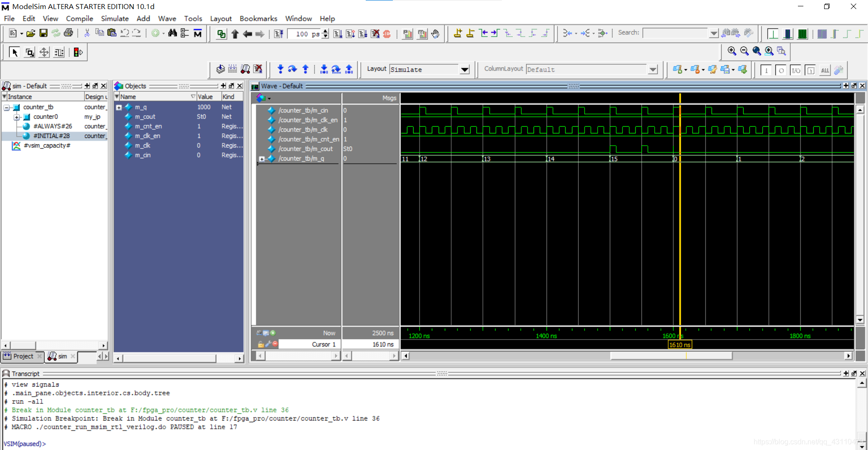The height and width of the screenshot is (450, 868).
Task: Toggle the blue bar waveform display mode
Action: pyautogui.click(x=788, y=34)
